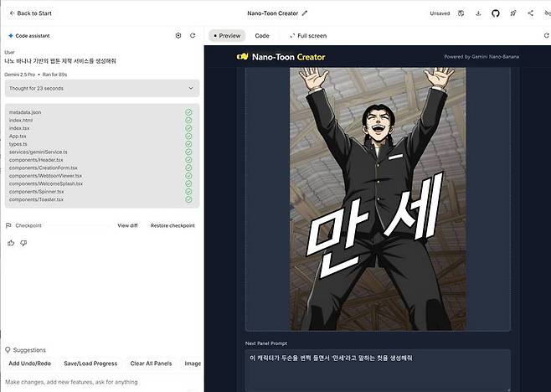The image size is (551, 392).
Task: Click the green check beside App.tsx
Action: point(188,136)
